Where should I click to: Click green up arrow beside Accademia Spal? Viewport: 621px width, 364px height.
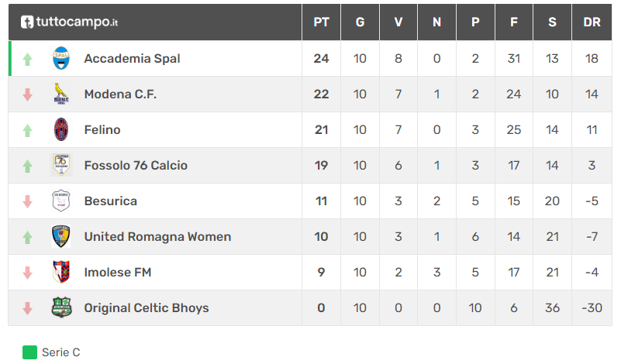coord(27,60)
